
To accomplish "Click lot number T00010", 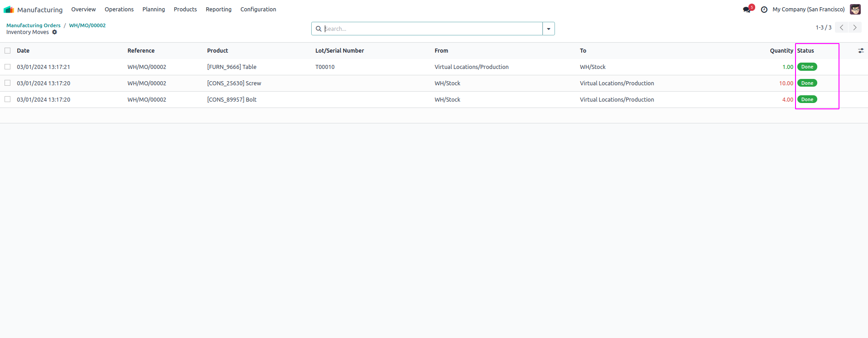I will click(325, 67).
